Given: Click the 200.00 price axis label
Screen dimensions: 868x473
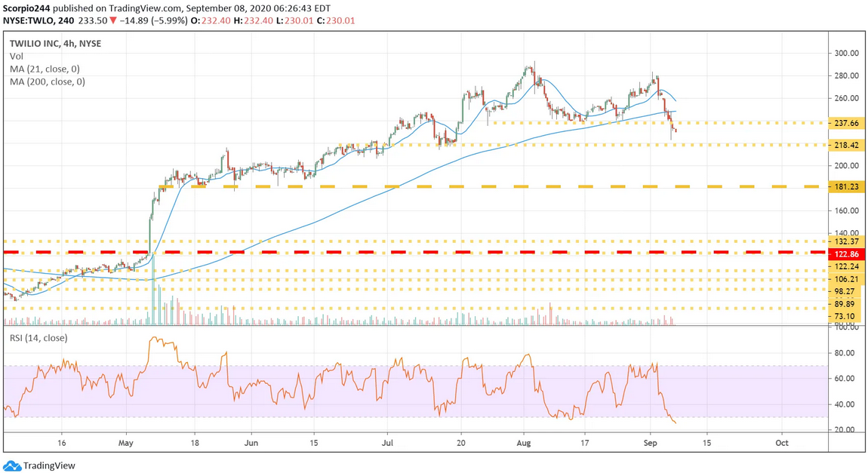Looking at the screenshot, I should [846, 166].
